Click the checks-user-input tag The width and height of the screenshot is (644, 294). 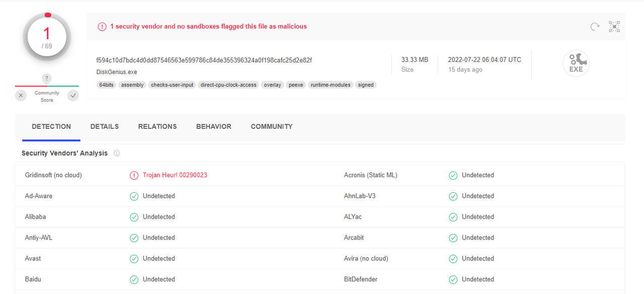[x=172, y=85]
